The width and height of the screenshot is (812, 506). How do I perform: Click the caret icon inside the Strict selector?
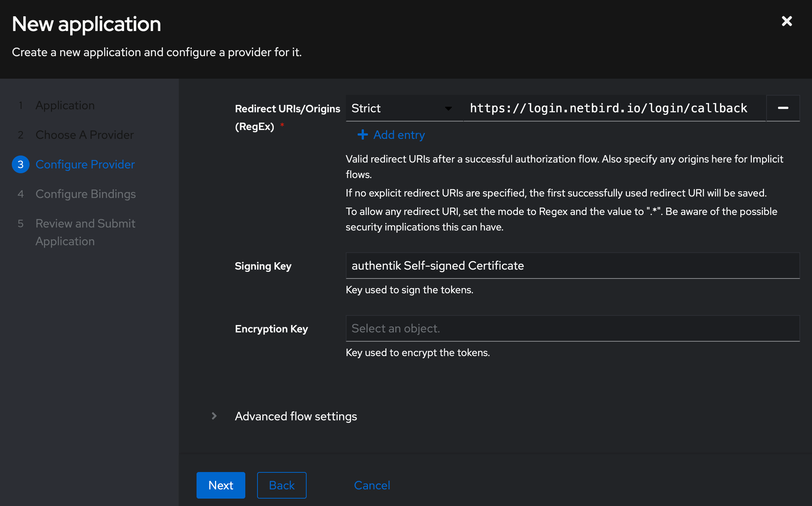pyautogui.click(x=448, y=109)
